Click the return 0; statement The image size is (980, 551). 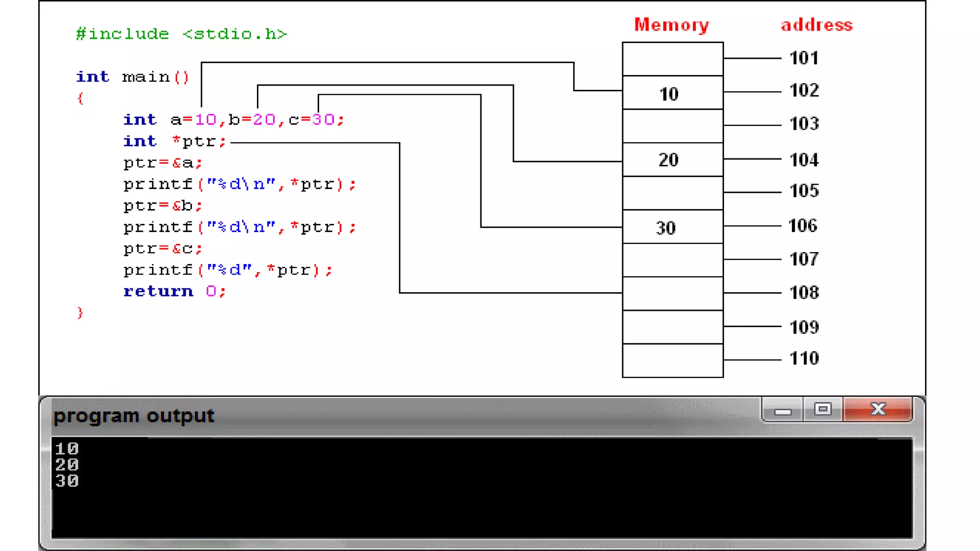(174, 291)
